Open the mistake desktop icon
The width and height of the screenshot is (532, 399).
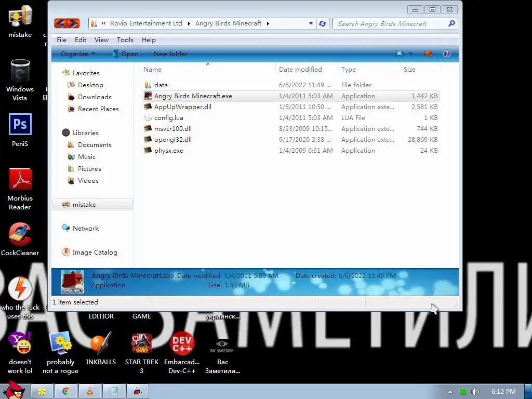[x=20, y=21]
